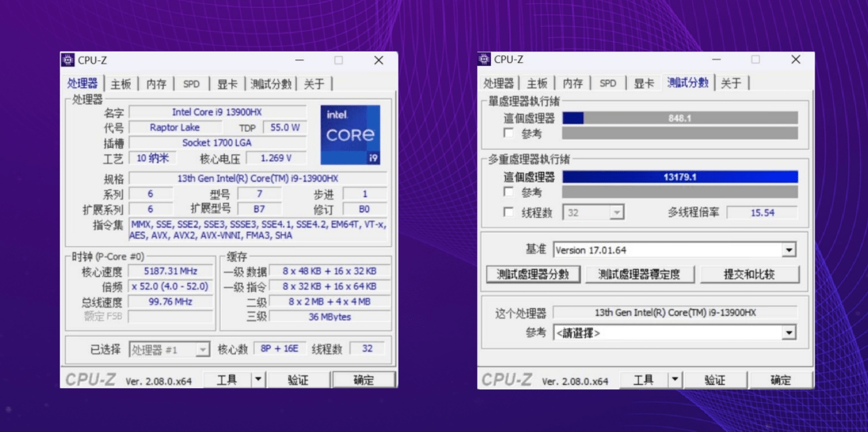Go to 处理器 tab in right window
This screenshot has width=868, height=432.
pos(499,84)
